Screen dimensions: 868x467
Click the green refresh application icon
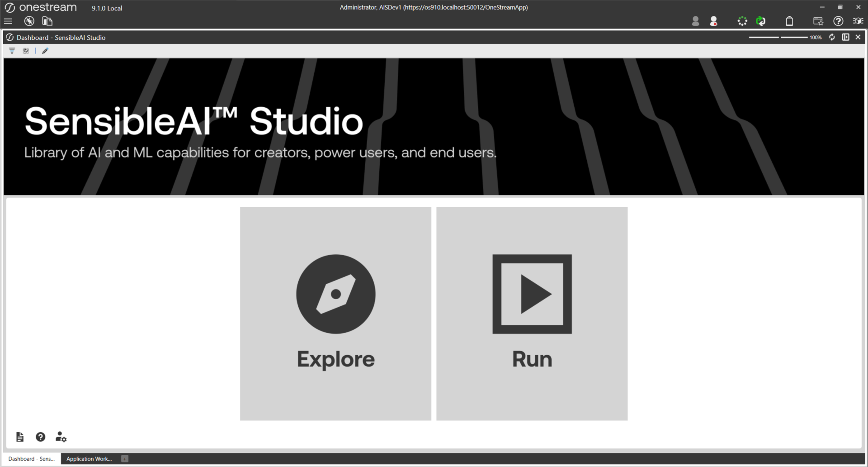click(x=761, y=21)
